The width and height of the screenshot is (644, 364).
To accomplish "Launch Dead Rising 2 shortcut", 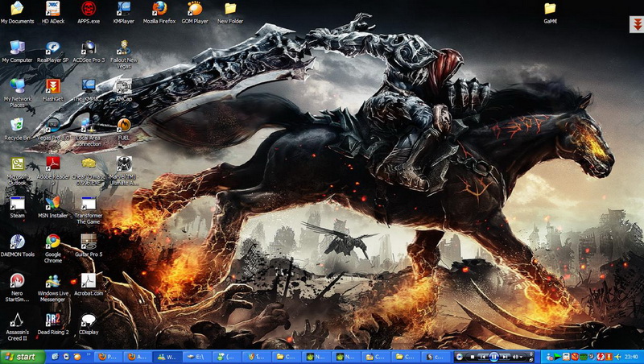I will pos(53,324).
